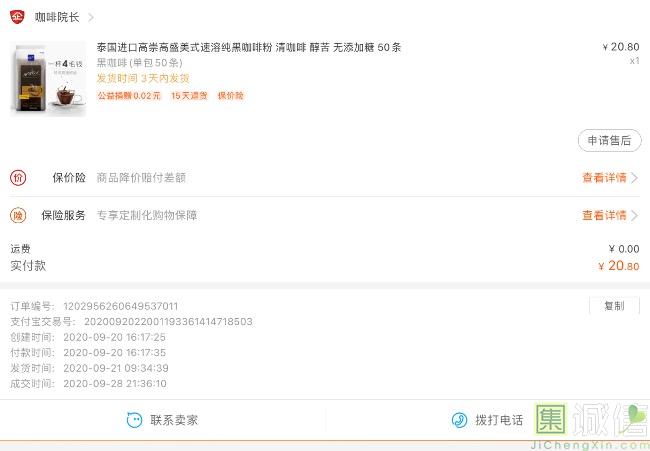This screenshot has height=451, width=650.
Task: View details for 保价险 row
Action: click(x=604, y=178)
